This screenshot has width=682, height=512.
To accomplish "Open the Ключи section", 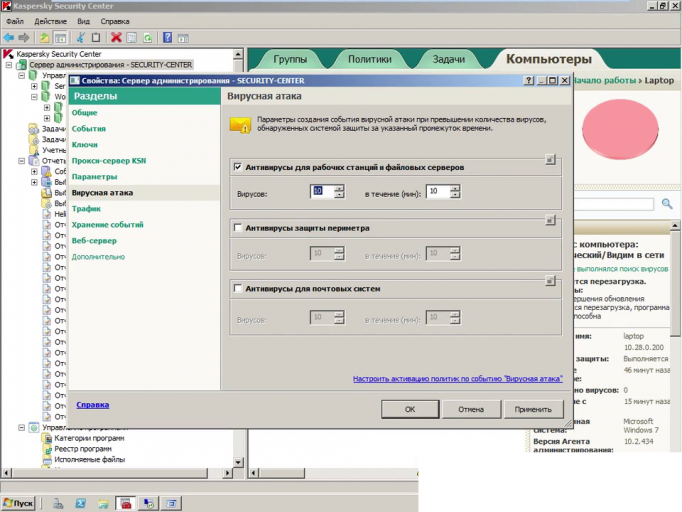I will click(x=84, y=144).
